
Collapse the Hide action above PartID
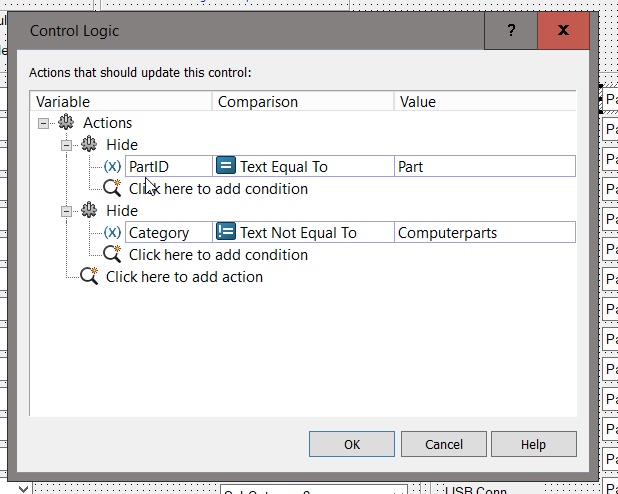point(66,145)
